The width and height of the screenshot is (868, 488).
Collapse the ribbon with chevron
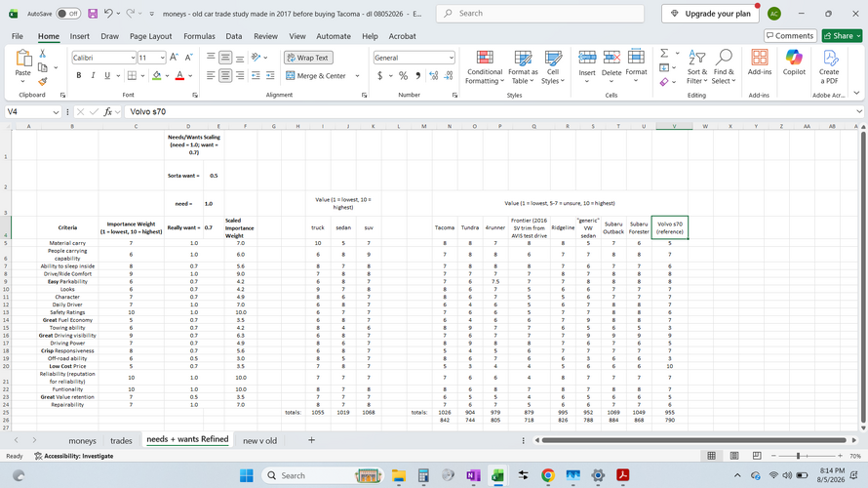pyautogui.click(x=857, y=93)
